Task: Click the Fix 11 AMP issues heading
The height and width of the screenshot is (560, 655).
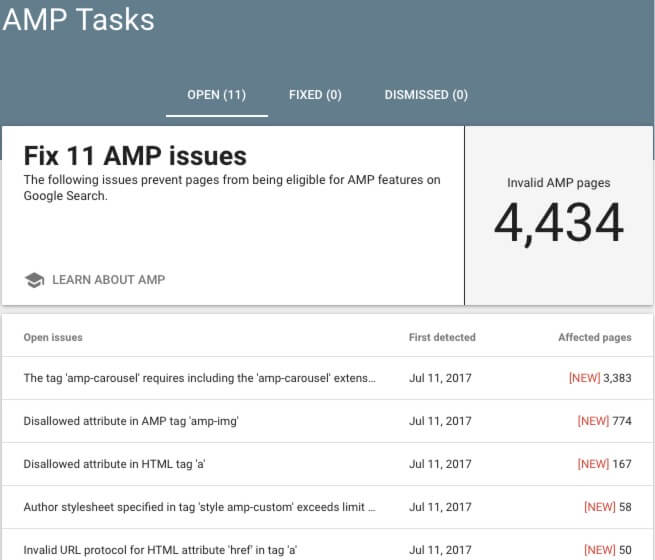Action: [135, 156]
